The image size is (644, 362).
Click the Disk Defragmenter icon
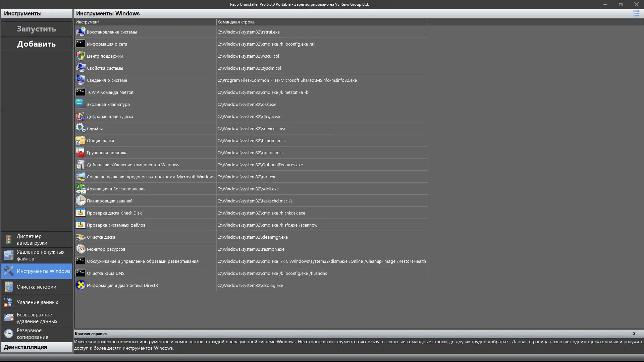click(80, 116)
